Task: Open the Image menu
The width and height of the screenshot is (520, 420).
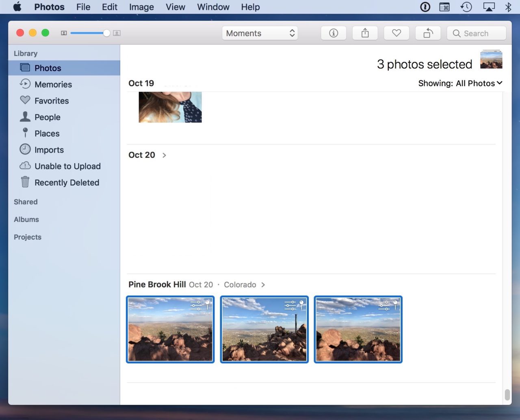Action: point(141,7)
